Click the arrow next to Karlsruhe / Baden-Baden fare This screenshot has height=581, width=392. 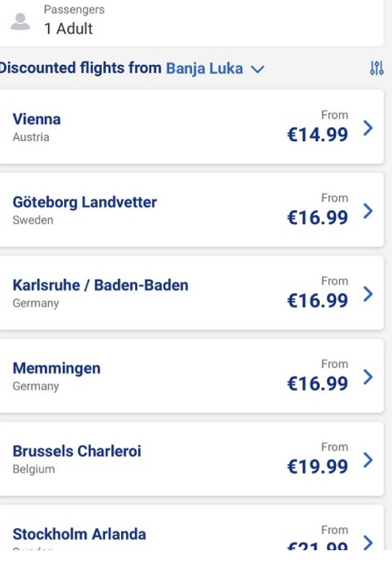coord(367,295)
